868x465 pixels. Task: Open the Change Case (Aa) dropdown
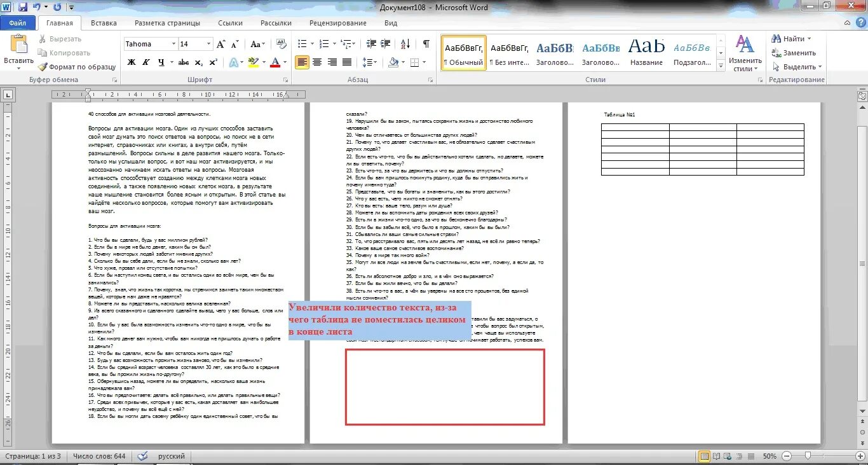(257, 44)
